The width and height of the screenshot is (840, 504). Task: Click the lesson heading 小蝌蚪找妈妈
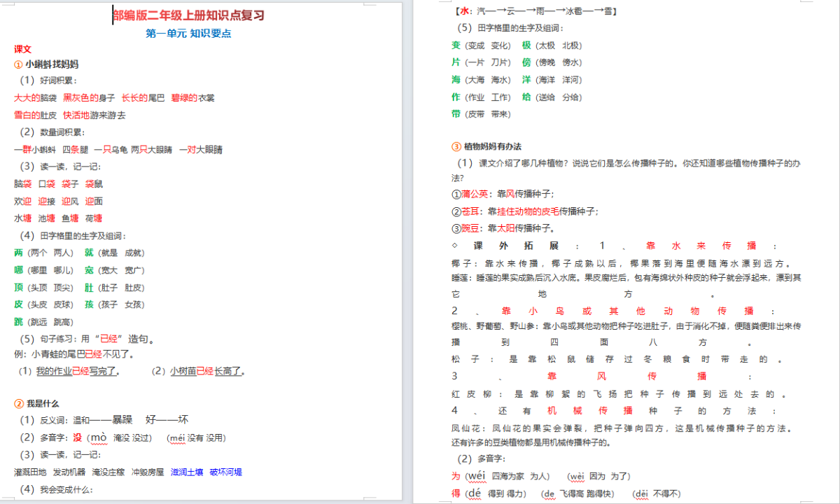52,64
